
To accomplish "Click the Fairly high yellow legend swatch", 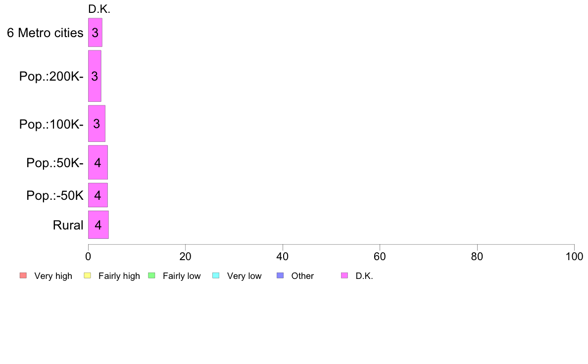I will 88,275.
